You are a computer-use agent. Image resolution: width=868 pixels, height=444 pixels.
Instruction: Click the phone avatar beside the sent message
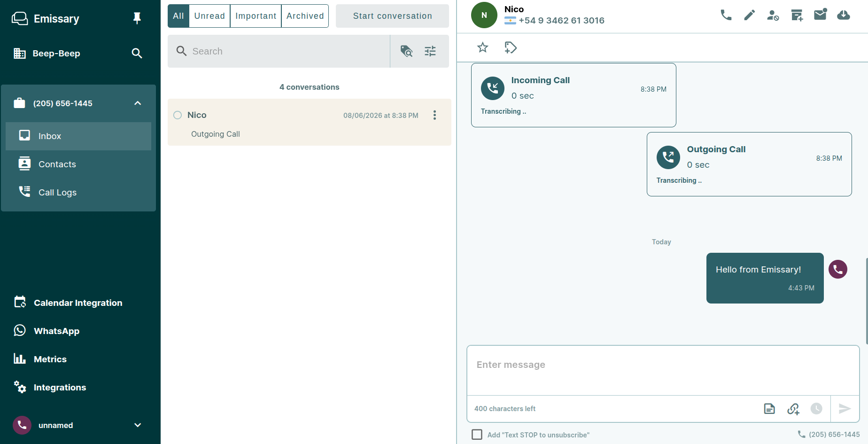coord(838,269)
